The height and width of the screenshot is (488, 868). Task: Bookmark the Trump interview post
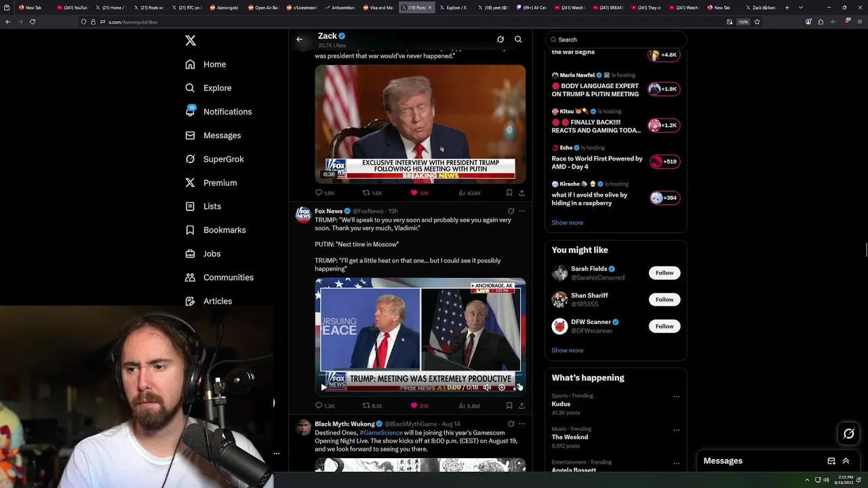pyautogui.click(x=509, y=193)
